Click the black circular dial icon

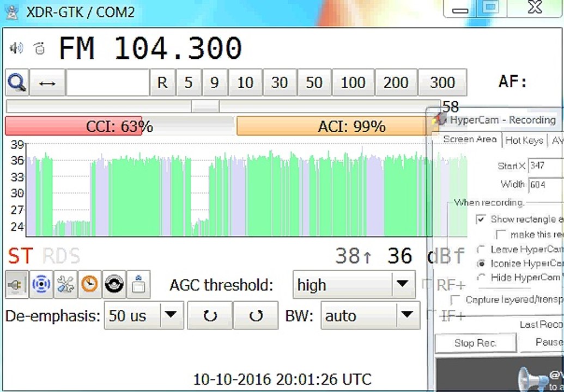tap(114, 285)
